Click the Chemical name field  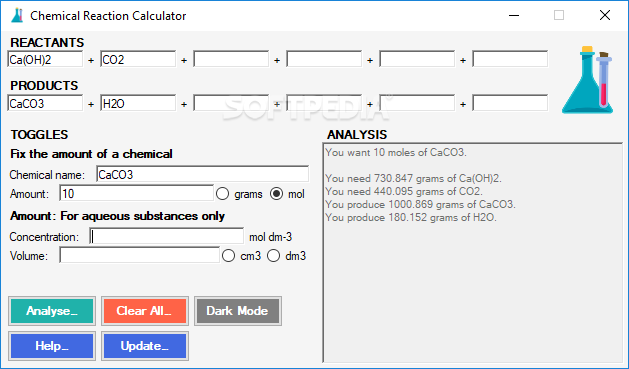click(203, 174)
